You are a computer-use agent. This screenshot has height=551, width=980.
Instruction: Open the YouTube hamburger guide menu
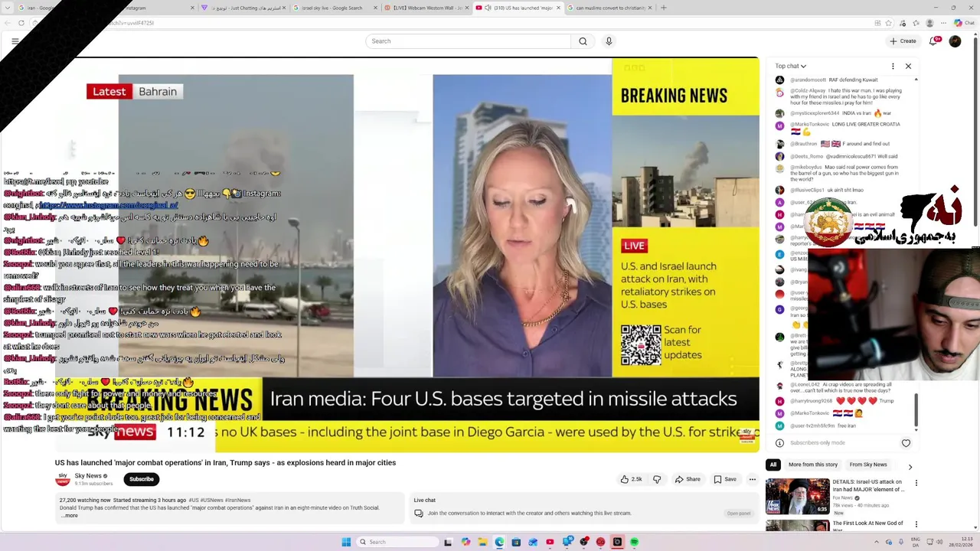(15, 41)
